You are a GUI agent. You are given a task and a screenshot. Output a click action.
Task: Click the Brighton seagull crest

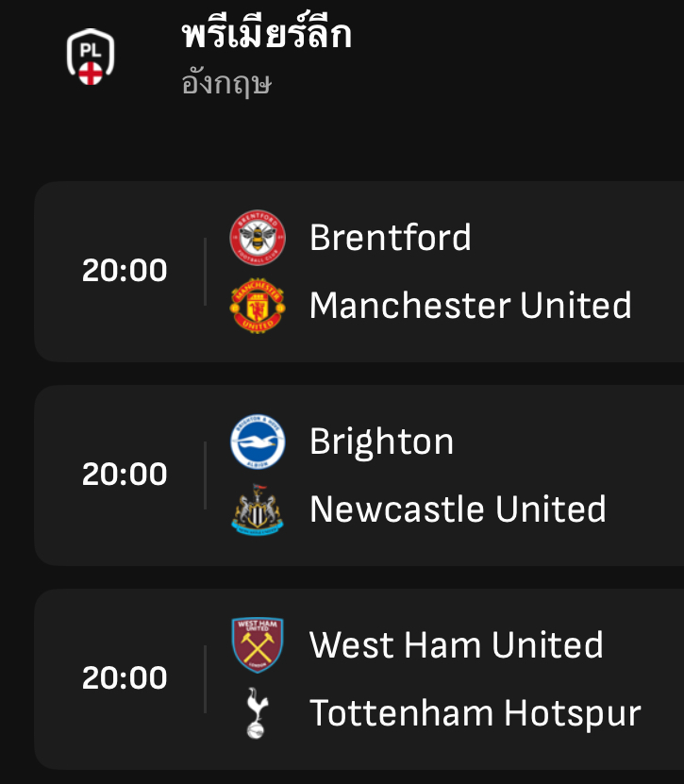click(x=258, y=442)
